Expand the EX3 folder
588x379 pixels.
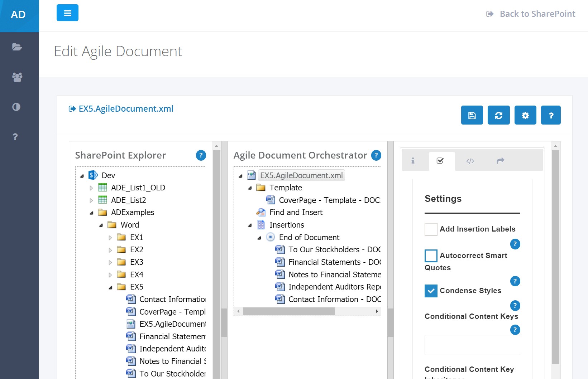110,262
